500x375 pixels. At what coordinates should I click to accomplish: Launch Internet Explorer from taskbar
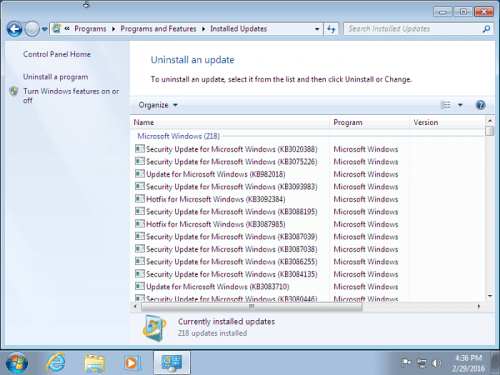[x=56, y=363]
